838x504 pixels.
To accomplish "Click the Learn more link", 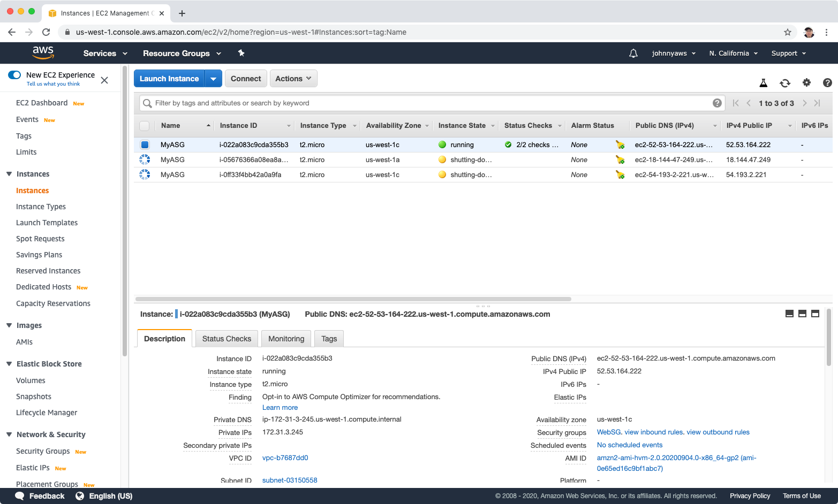I will tap(280, 408).
